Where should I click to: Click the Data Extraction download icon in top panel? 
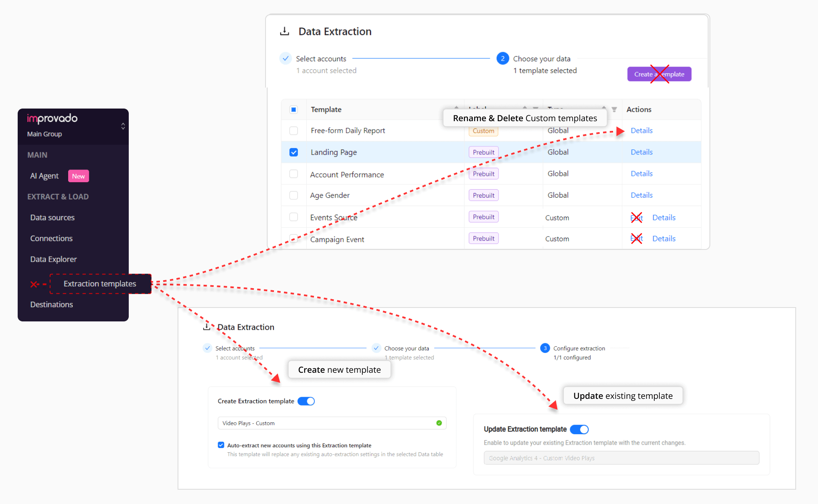pyautogui.click(x=285, y=32)
